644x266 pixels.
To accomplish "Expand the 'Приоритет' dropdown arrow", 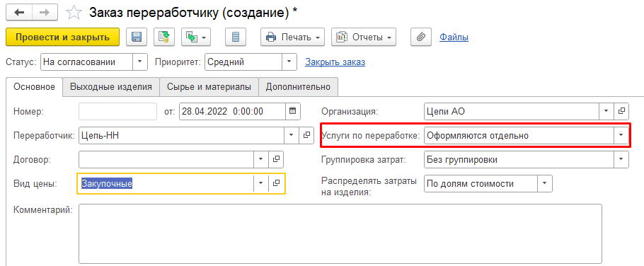I will [289, 62].
